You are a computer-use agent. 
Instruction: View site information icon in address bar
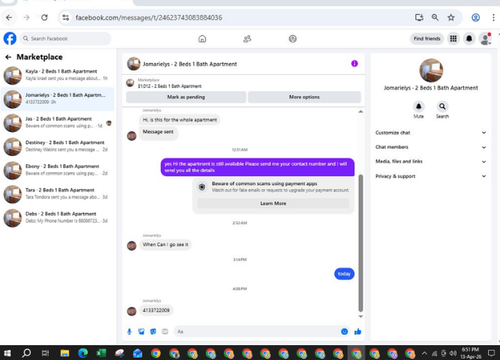66,17
